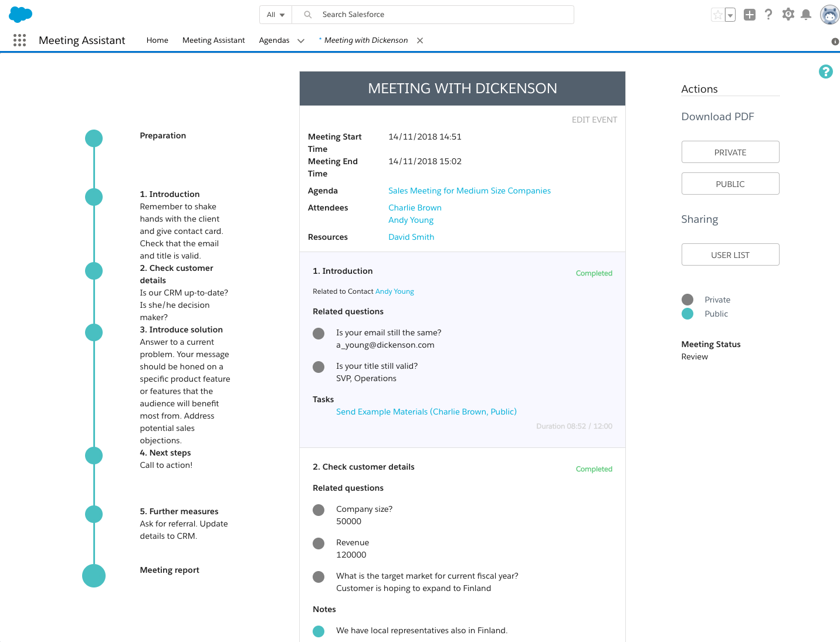The width and height of the screenshot is (840, 642).
Task: Click the Meeting report timeline marker
Action: coord(94,576)
